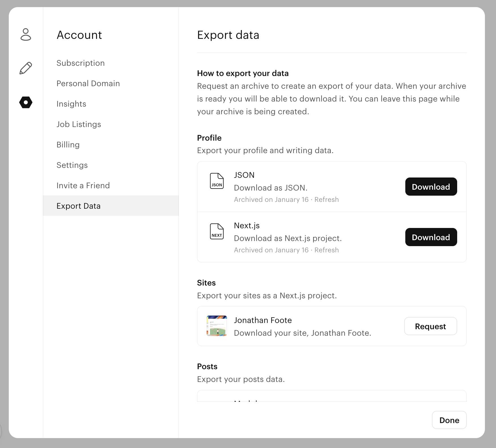Click the Posts section heading
496x448 pixels.
coord(207,366)
